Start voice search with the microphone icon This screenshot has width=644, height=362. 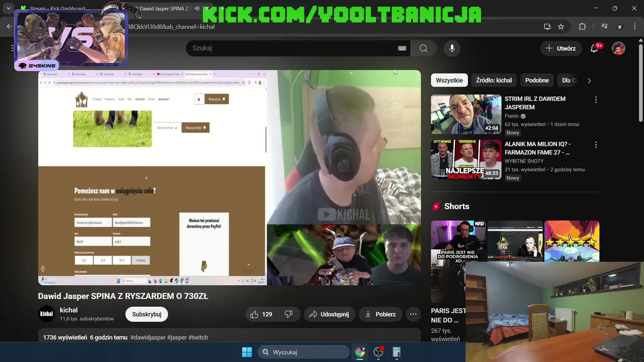[x=452, y=48]
